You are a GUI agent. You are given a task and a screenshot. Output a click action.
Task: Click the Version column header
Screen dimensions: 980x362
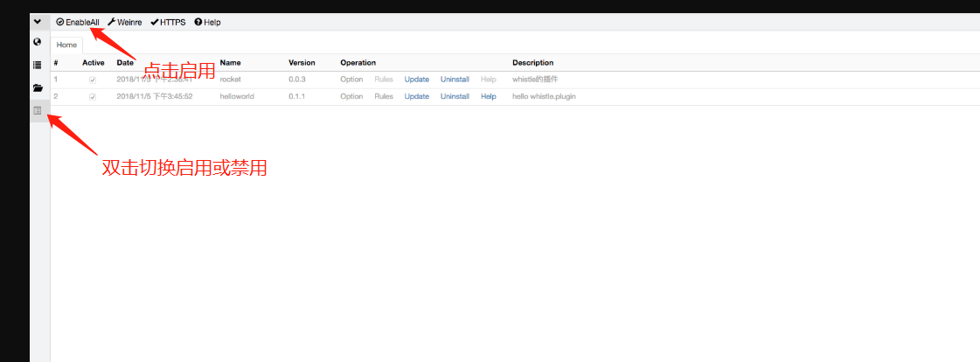pos(302,63)
